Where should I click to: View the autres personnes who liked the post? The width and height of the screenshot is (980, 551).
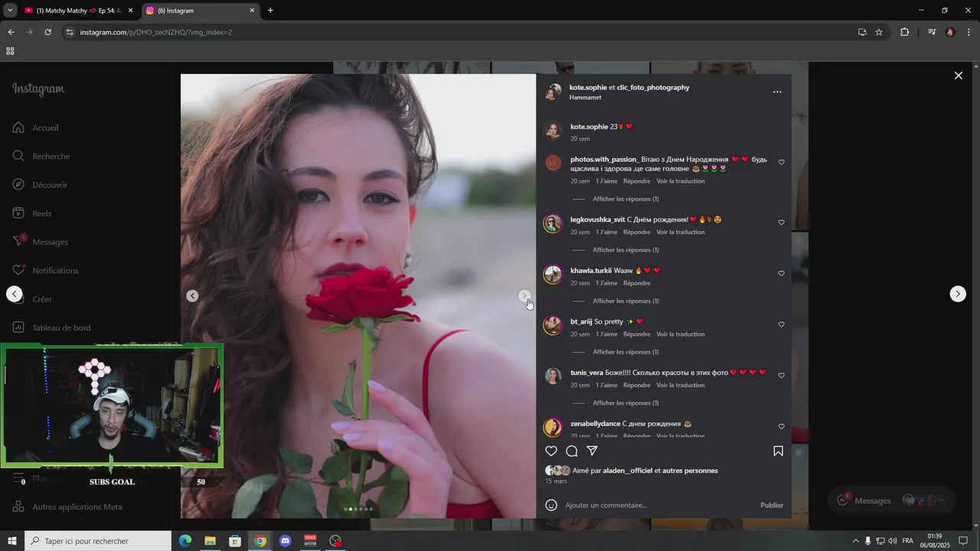pos(690,471)
